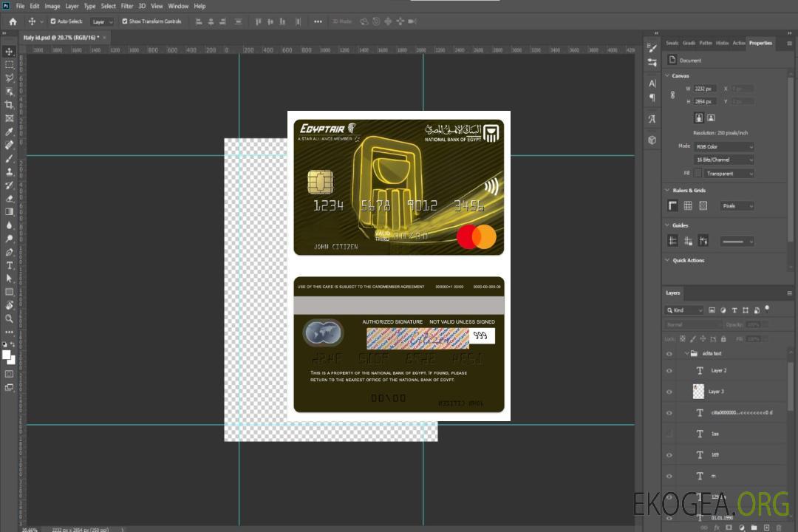Screen dimensions: 798x532
Task: Open the Filter menu
Action: pos(127,6)
